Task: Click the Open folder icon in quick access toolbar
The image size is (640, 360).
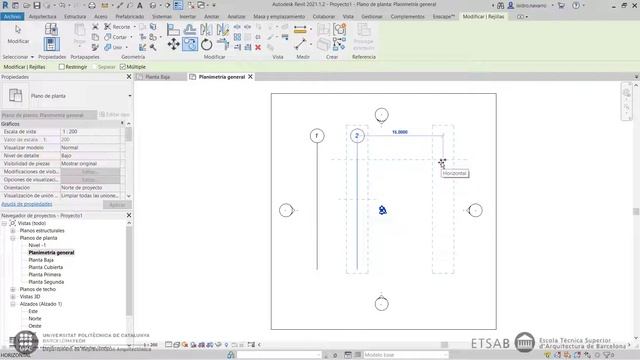Action: (x=26, y=5)
